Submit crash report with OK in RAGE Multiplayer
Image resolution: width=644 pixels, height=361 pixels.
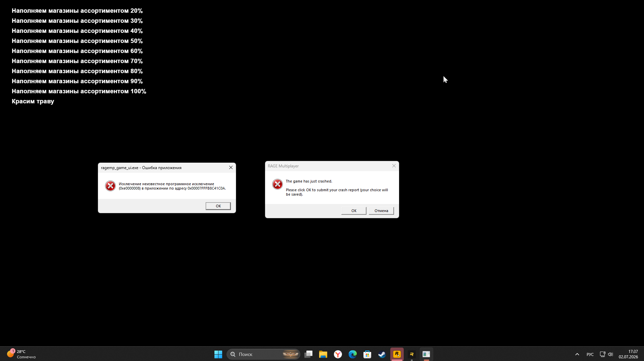354,211
